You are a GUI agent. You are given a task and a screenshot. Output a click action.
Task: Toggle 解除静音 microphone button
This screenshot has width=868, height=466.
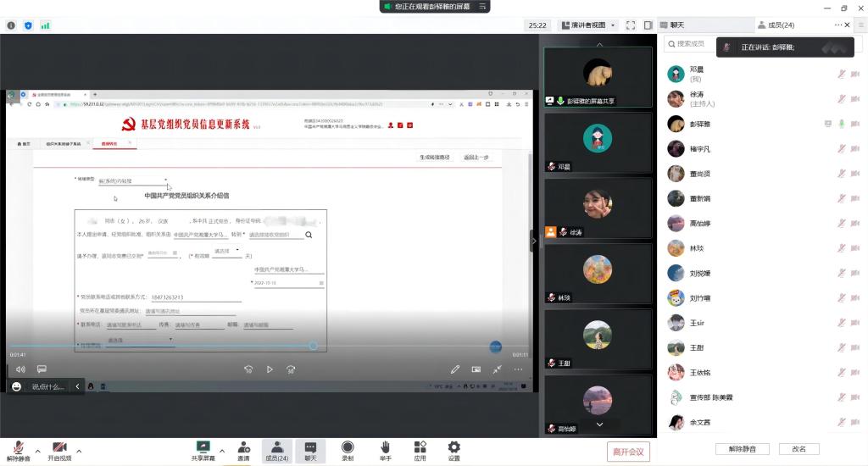pos(17,447)
